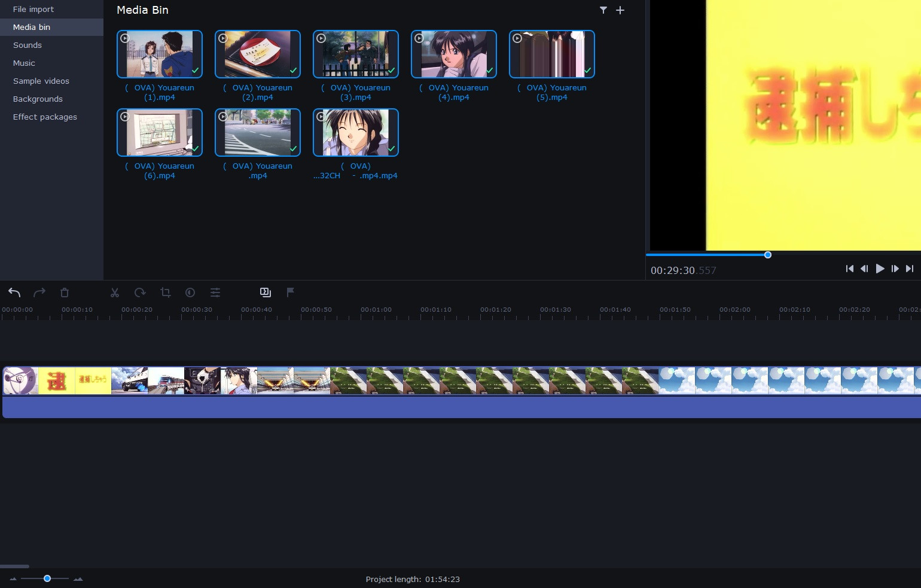The width and height of the screenshot is (921, 588).
Task: Click the Undo arrow icon
Action: click(x=14, y=293)
